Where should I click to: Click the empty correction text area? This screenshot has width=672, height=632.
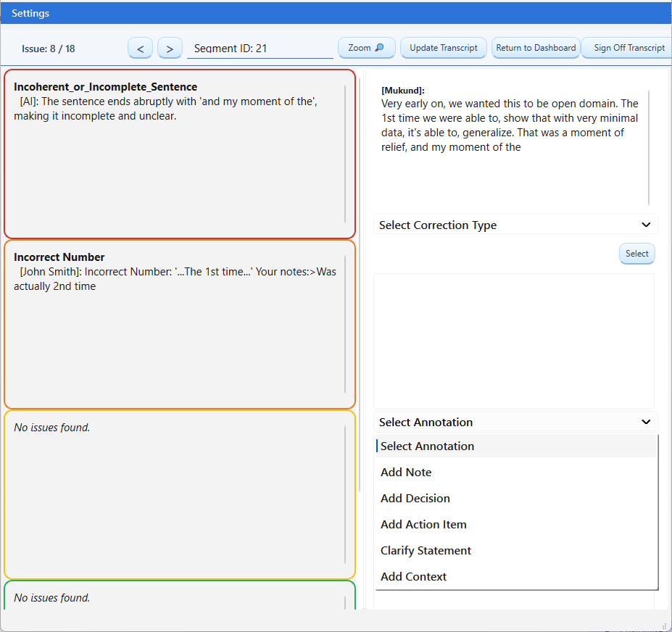[514, 341]
